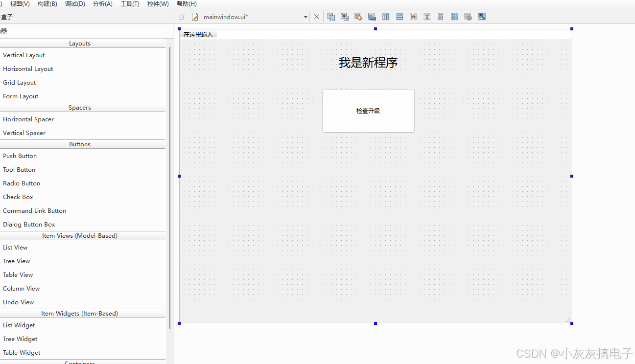Click the 在这里输入 filter field
Image resolution: width=635 pixels, height=364 pixels.
point(198,34)
